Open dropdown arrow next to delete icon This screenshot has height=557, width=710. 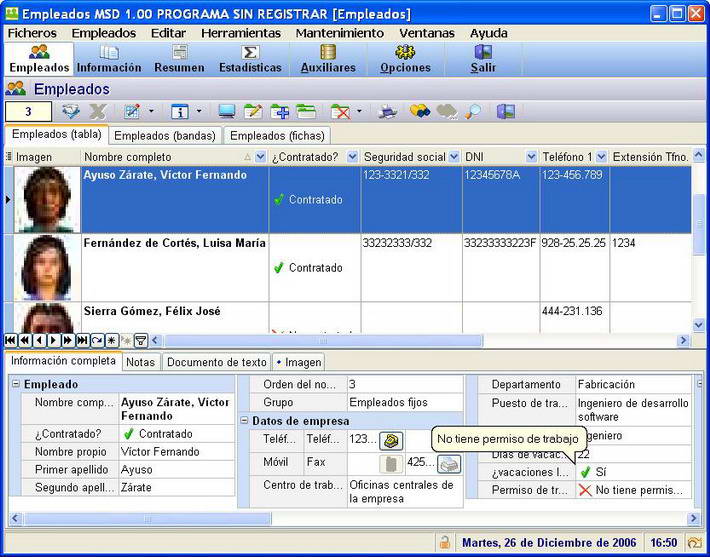point(360,111)
